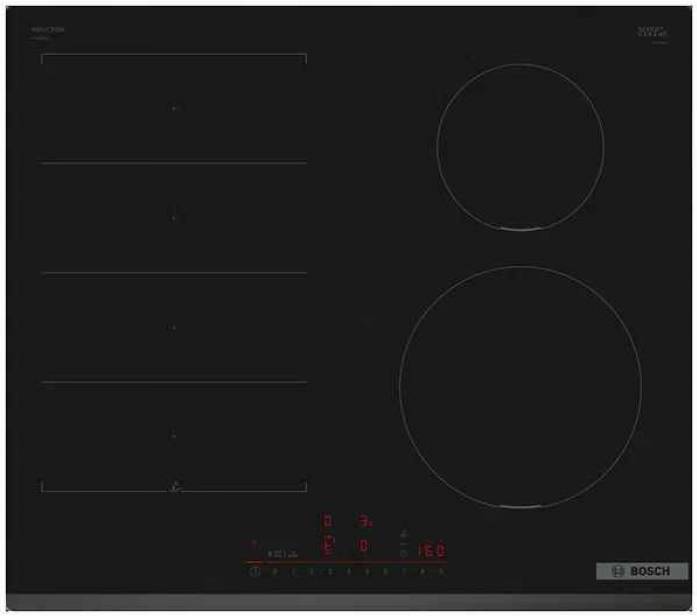Tap the red timer display showing 160
This screenshot has width=697, height=616.
(430, 550)
